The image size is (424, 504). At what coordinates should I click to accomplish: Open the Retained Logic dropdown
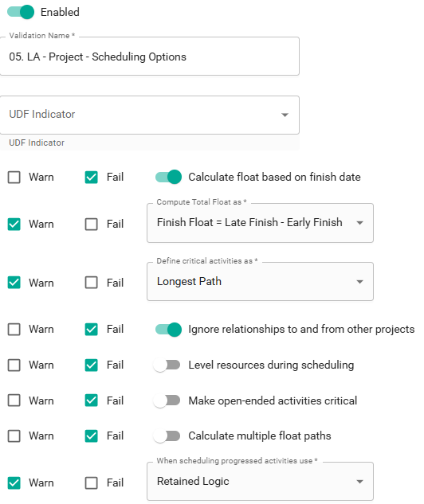click(x=260, y=482)
